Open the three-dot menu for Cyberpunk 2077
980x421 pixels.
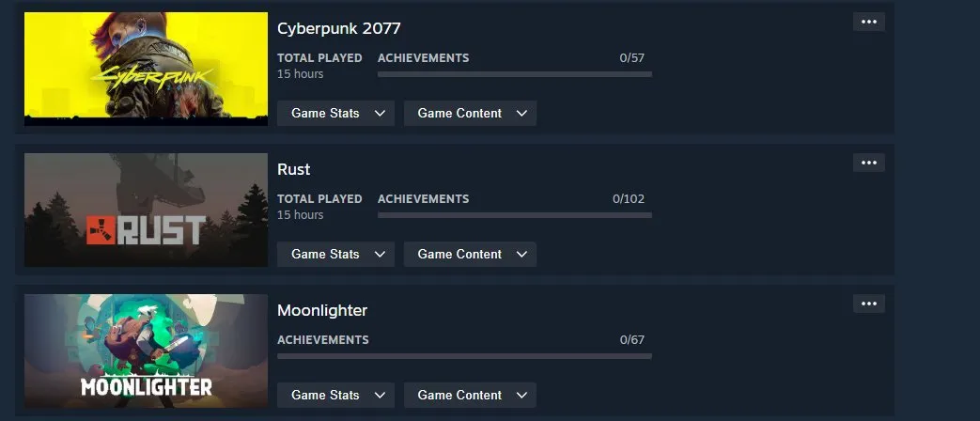point(869,22)
